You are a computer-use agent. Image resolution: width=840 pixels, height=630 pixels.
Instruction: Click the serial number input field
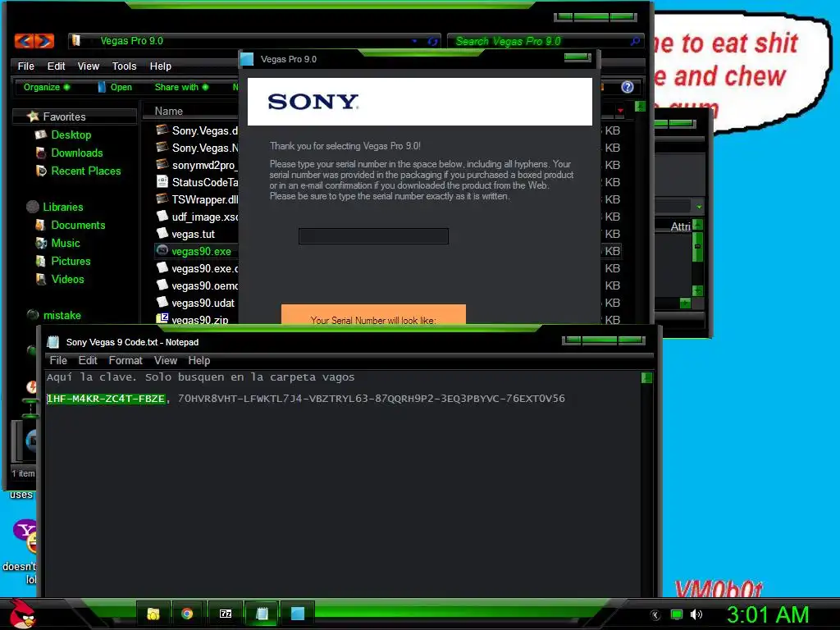click(373, 235)
